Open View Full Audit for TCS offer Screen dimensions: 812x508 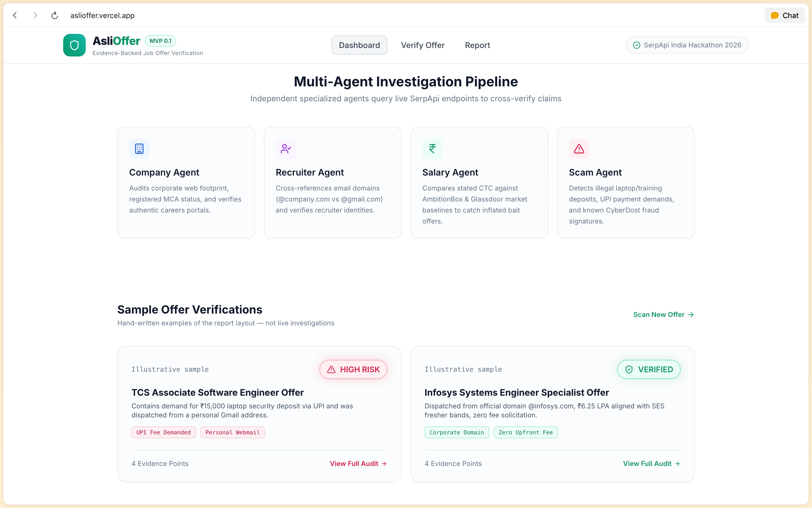click(358, 464)
